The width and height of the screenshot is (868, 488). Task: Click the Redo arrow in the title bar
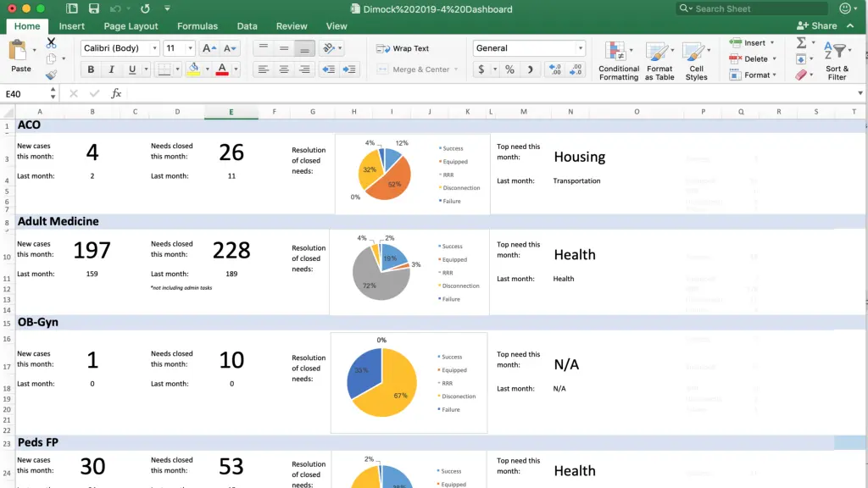[x=145, y=8]
